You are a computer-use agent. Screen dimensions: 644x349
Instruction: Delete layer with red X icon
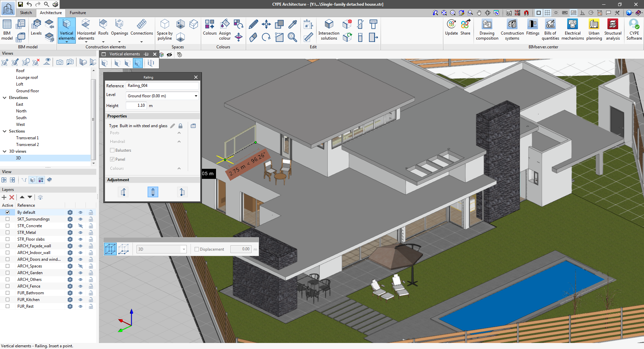tap(12, 197)
